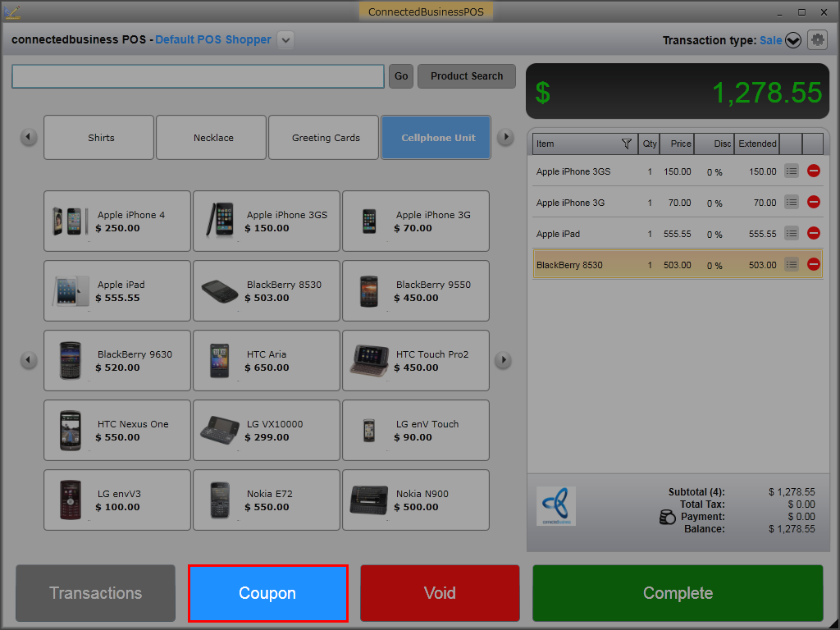Click the Connected Business logo
Screen dimensions: 840x630
pos(556,506)
